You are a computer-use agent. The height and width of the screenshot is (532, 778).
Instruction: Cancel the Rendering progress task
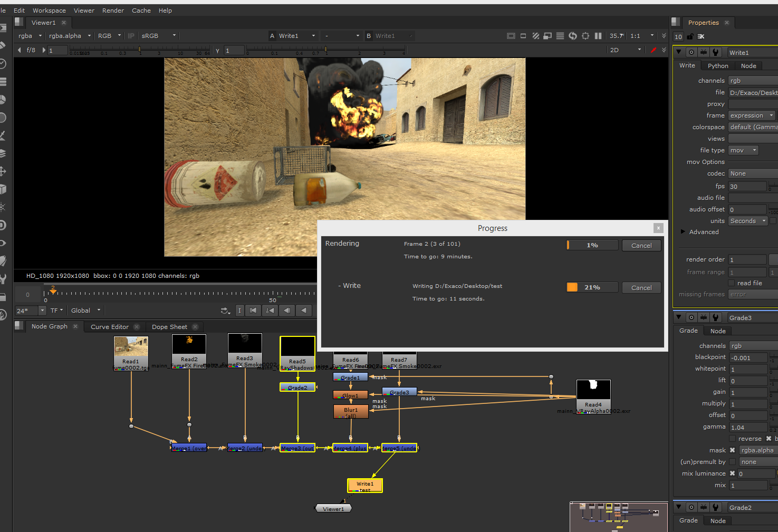point(641,245)
